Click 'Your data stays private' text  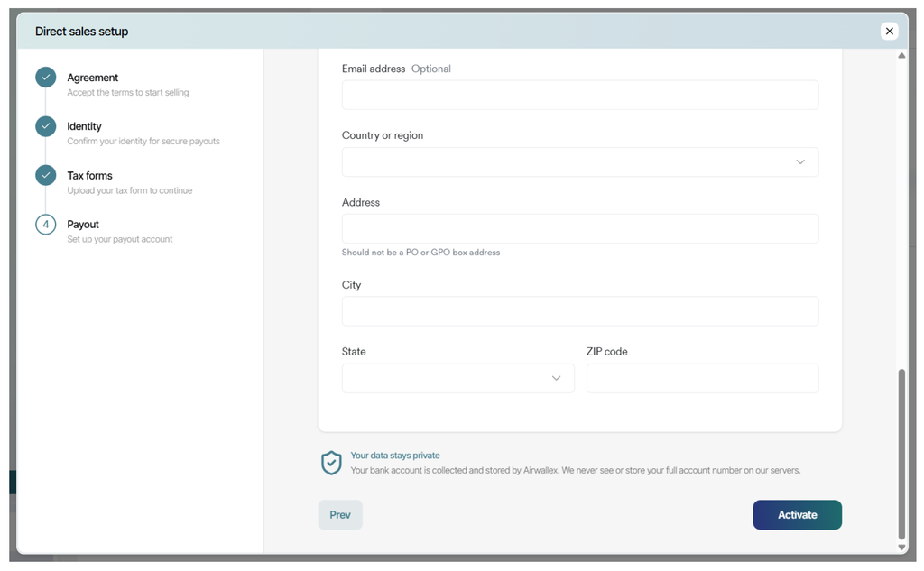(395, 456)
